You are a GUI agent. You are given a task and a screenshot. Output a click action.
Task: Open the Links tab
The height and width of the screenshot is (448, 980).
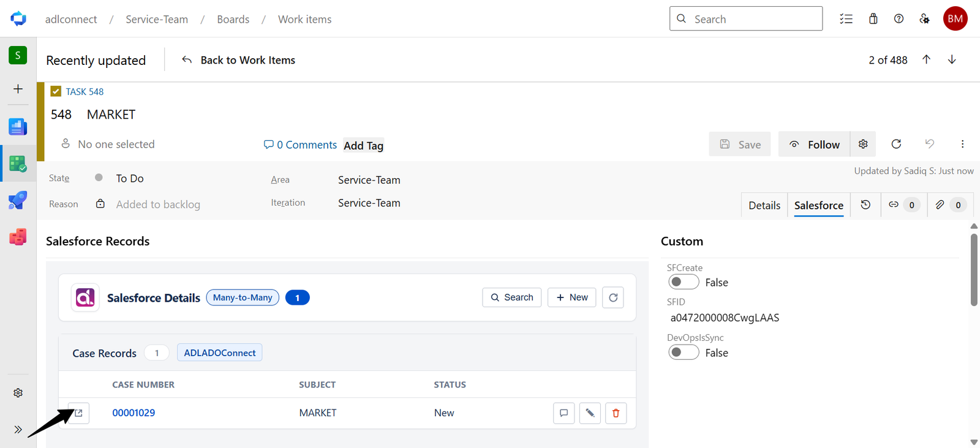[x=903, y=205]
